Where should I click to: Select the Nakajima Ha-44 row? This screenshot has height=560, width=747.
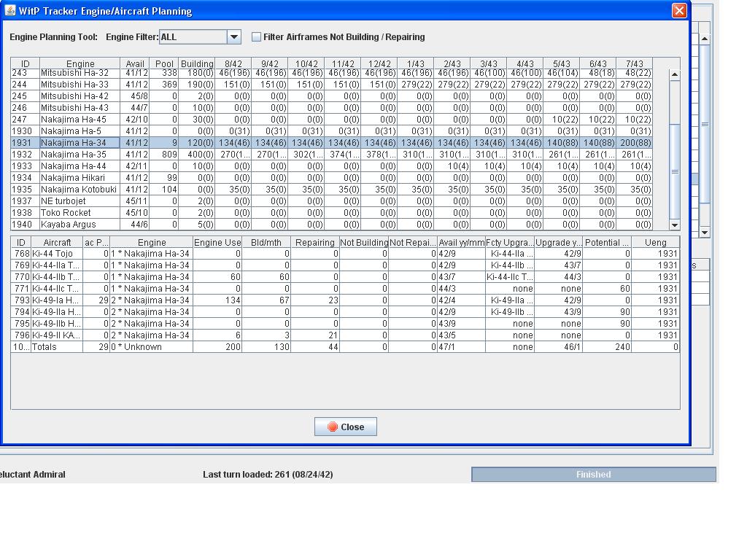[332, 166]
